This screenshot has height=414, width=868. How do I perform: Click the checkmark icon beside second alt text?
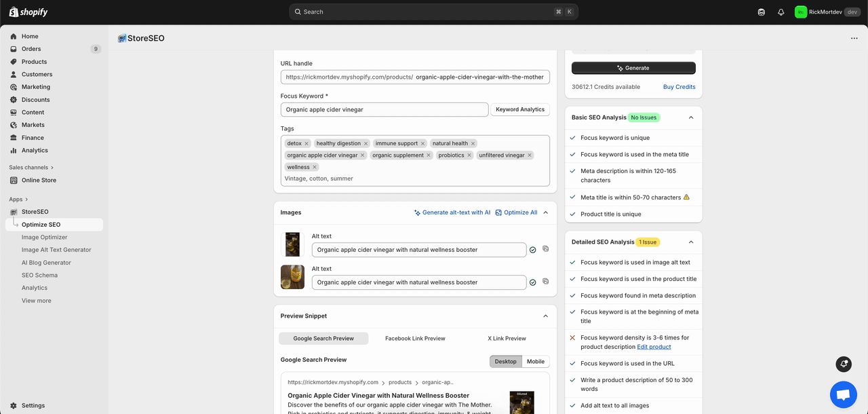(x=533, y=282)
